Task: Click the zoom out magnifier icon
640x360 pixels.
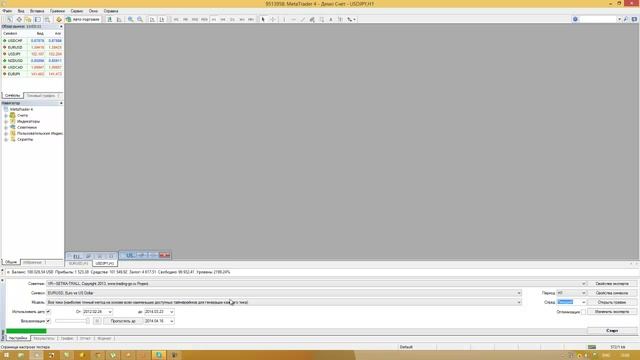Action: coord(140,19)
